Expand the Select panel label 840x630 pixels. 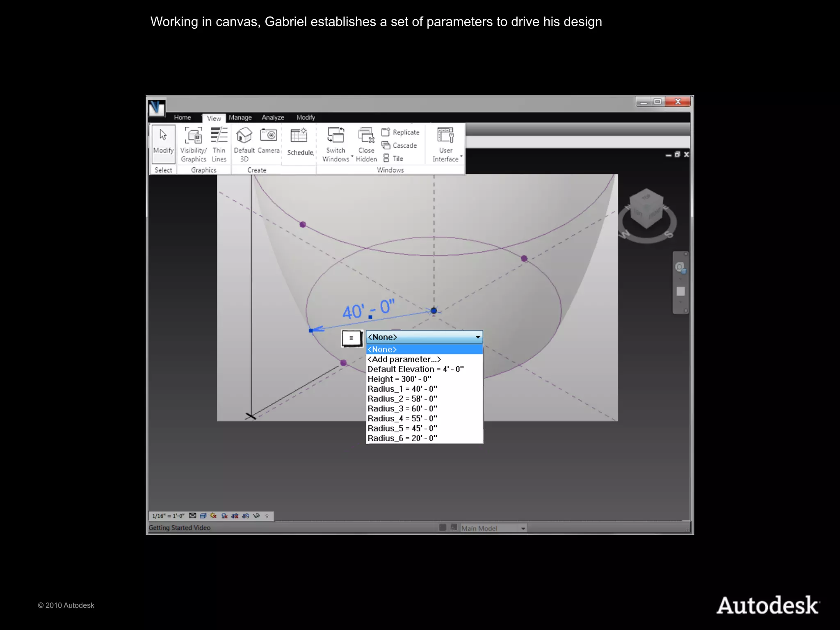point(163,170)
